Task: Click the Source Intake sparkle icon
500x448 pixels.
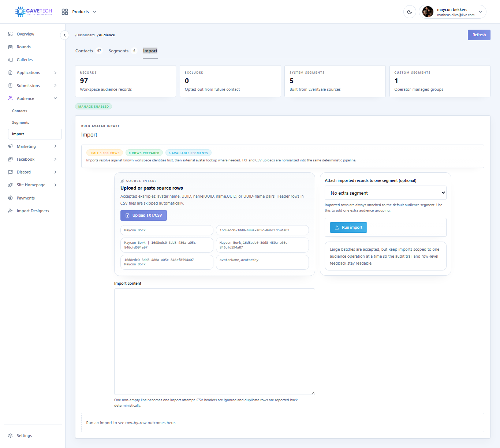Action: pos(122,181)
